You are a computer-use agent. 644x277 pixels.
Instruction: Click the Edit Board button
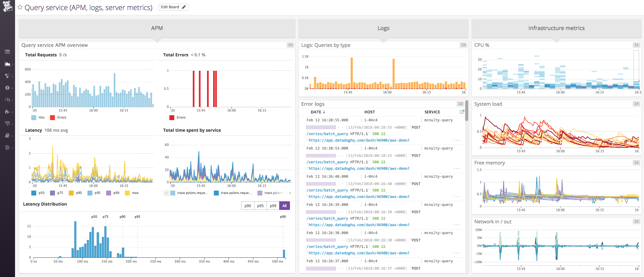point(173,7)
